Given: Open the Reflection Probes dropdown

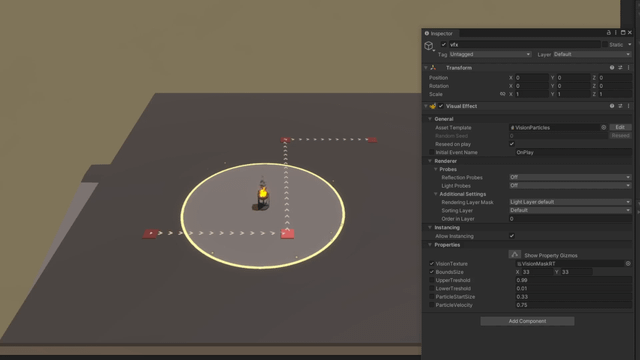Looking at the screenshot, I should pyautogui.click(x=570, y=177).
